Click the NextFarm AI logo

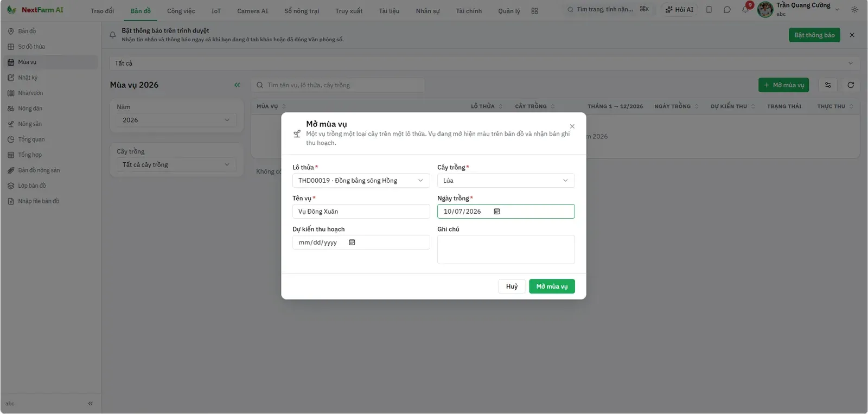(x=35, y=10)
